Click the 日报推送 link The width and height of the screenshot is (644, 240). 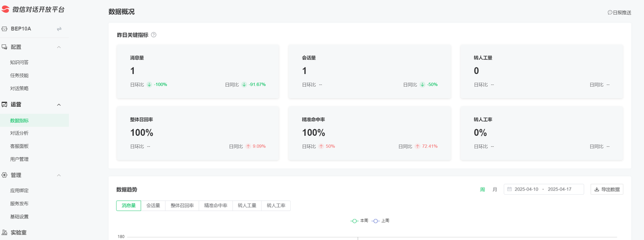(619, 13)
